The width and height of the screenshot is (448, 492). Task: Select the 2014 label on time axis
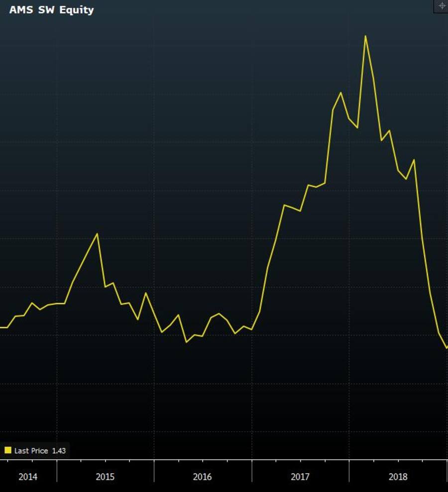tap(28, 477)
